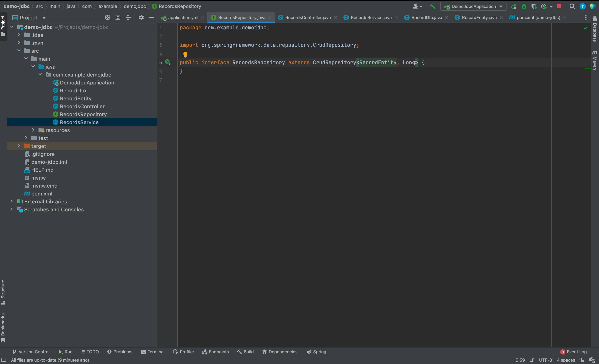This screenshot has width=599, height=364.
Task: Collapse the com.example.demojdbc package
Action: click(x=40, y=75)
